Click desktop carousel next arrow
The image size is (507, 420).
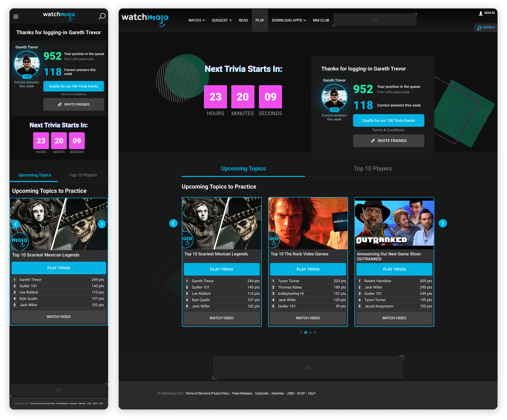(x=443, y=223)
